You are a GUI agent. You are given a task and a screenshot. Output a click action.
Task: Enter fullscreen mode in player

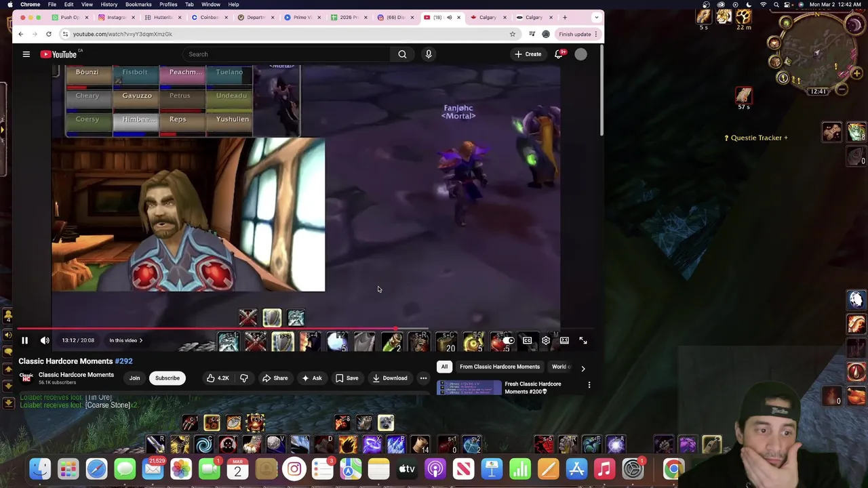(583, 340)
